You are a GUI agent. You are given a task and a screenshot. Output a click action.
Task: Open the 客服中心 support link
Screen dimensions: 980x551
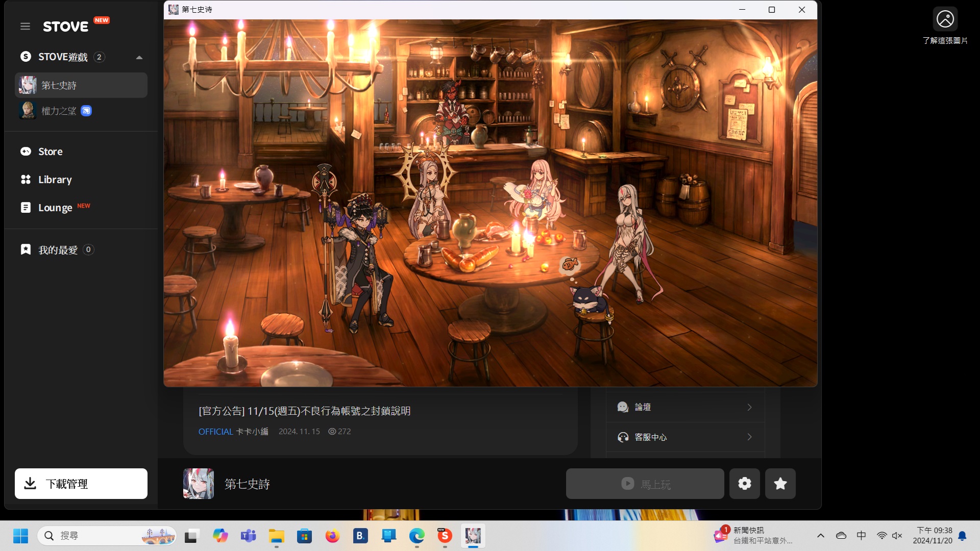[x=685, y=437]
